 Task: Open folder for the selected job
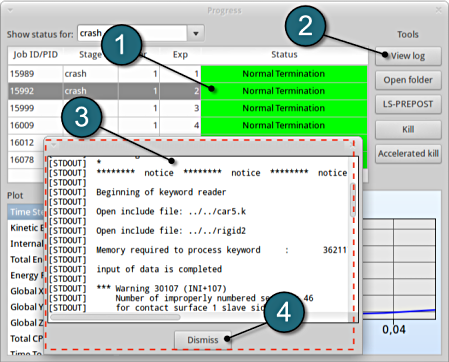(408, 80)
